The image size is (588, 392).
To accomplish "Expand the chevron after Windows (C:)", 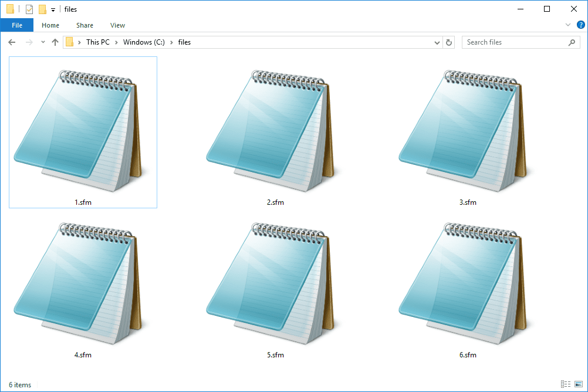I will point(171,42).
